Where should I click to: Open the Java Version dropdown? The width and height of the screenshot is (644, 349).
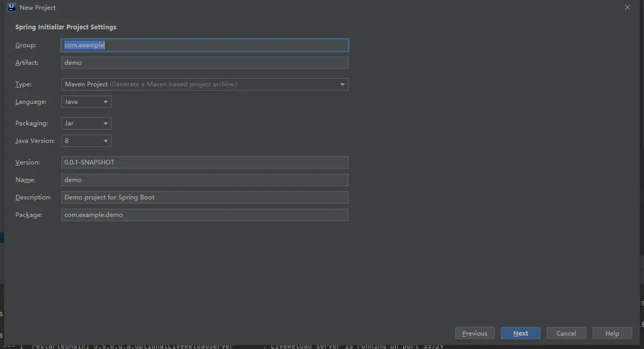pos(86,141)
